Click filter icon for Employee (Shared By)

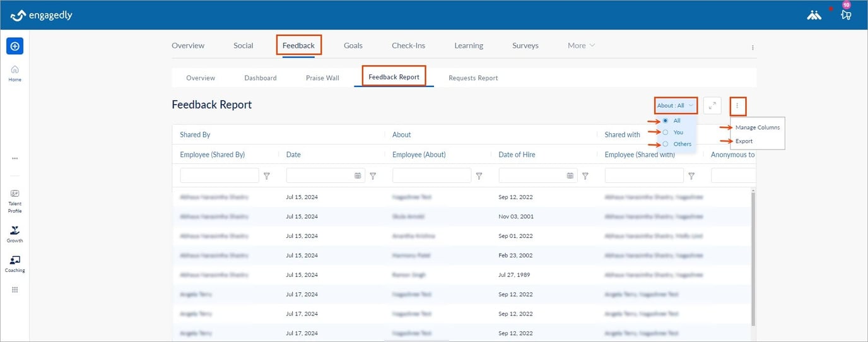tap(267, 176)
